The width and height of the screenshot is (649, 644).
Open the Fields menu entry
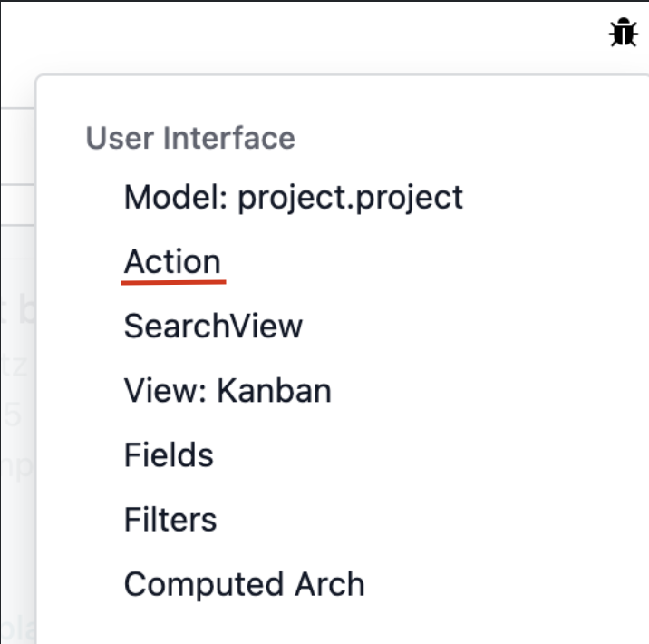pos(169,455)
